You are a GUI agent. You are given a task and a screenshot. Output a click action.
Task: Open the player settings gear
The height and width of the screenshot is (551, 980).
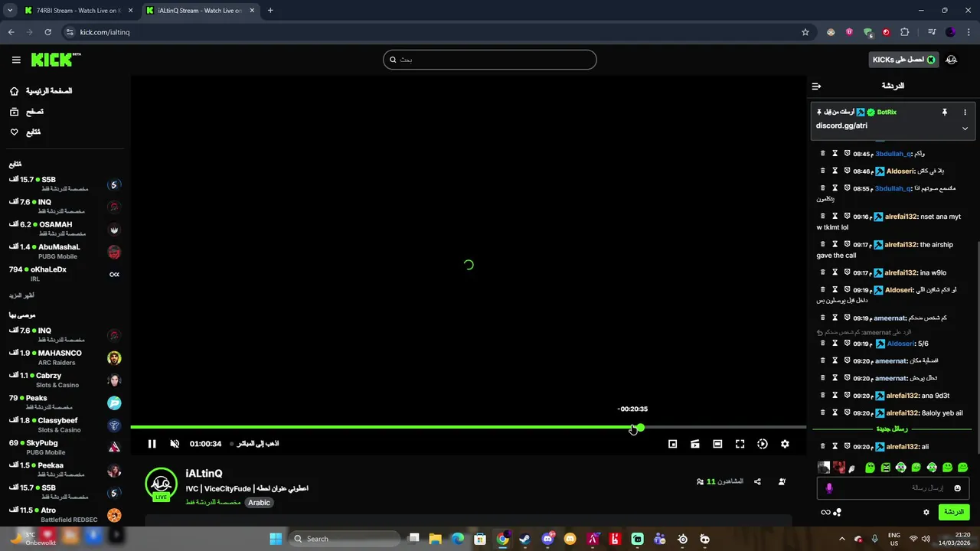point(785,444)
